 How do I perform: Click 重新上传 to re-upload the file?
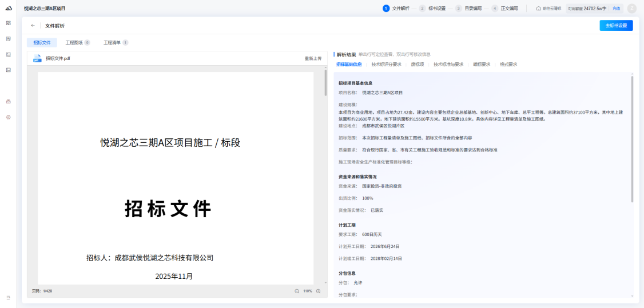click(313, 58)
